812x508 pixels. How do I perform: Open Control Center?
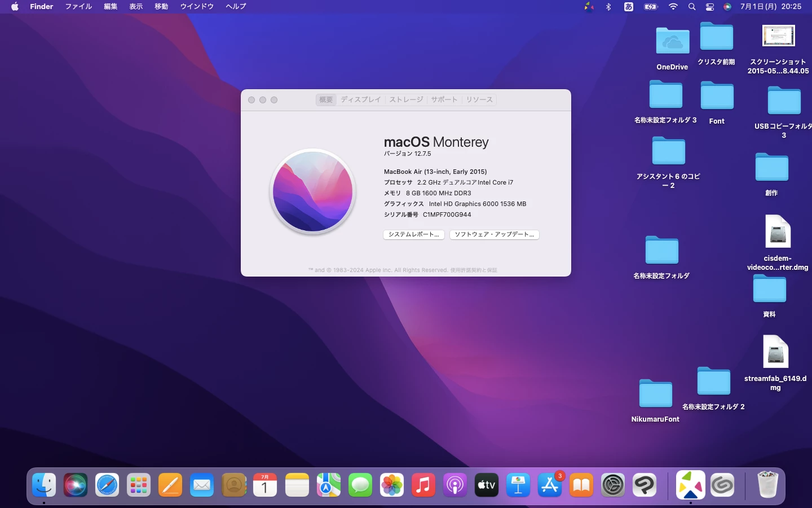coord(710,7)
